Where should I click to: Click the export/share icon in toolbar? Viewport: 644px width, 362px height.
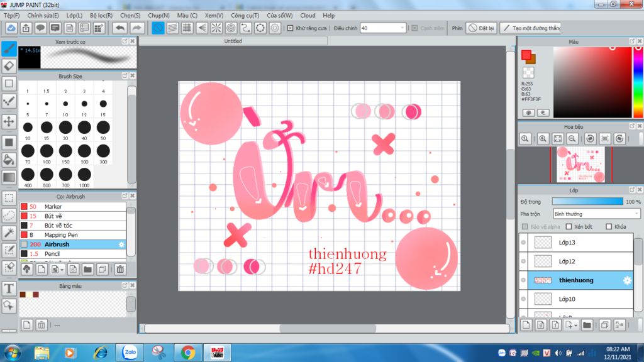click(26, 28)
